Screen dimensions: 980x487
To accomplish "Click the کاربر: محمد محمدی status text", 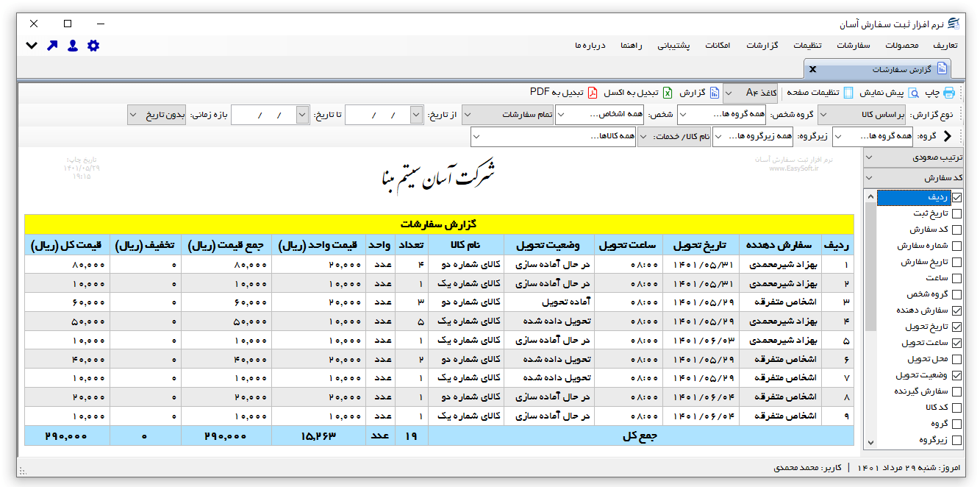I will pos(808,468).
